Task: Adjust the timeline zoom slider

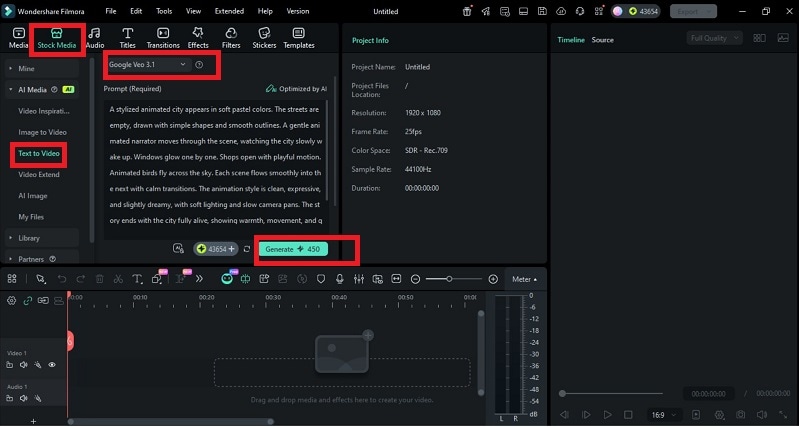Action: pos(454,279)
